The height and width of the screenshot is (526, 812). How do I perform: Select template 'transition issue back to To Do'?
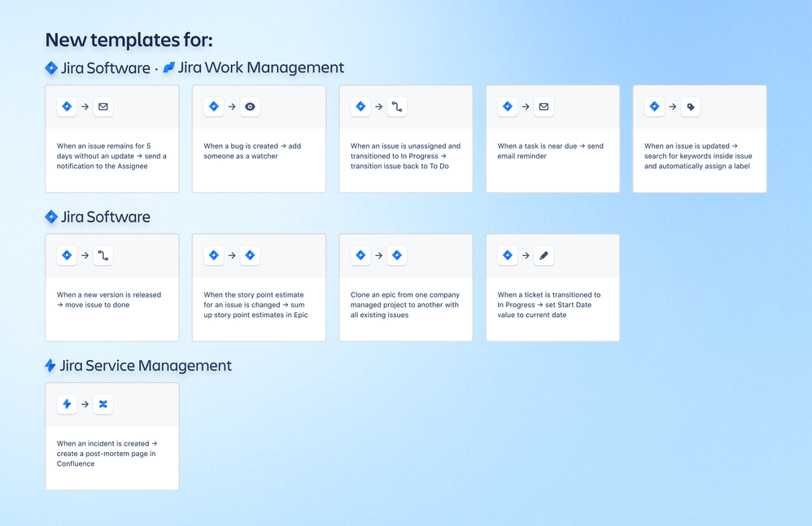406,138
